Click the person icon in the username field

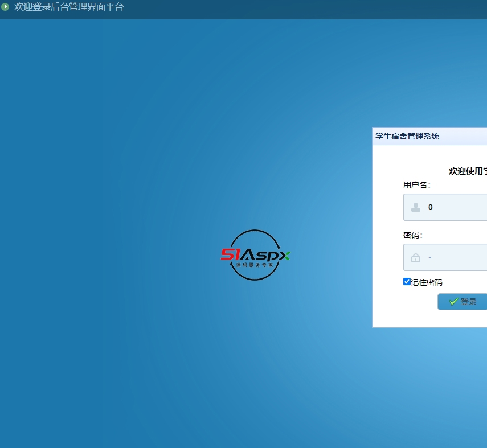click(x=415, y=207)
